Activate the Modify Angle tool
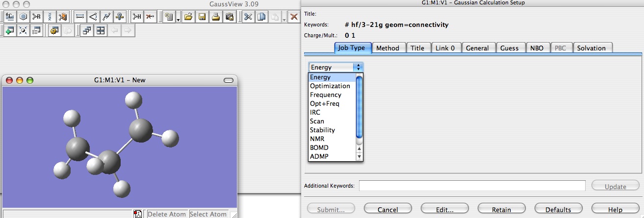Image resolution: width=644 pixels, height=218 pixels. [93, 17]
